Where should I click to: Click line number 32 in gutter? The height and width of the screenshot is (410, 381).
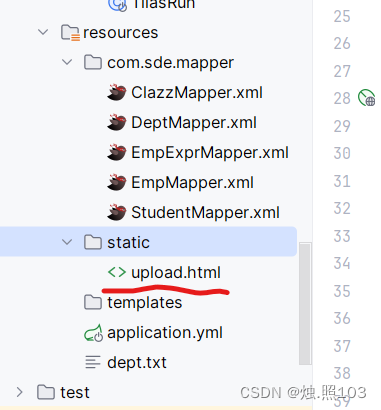click(x=342, y=208)
